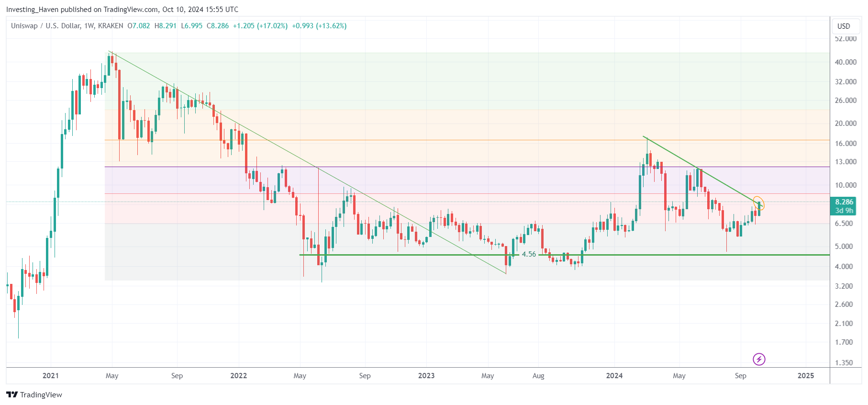This screenshot has width=868, height=405.
Task: Click the 32.000 price axis label
Action: 846,81
